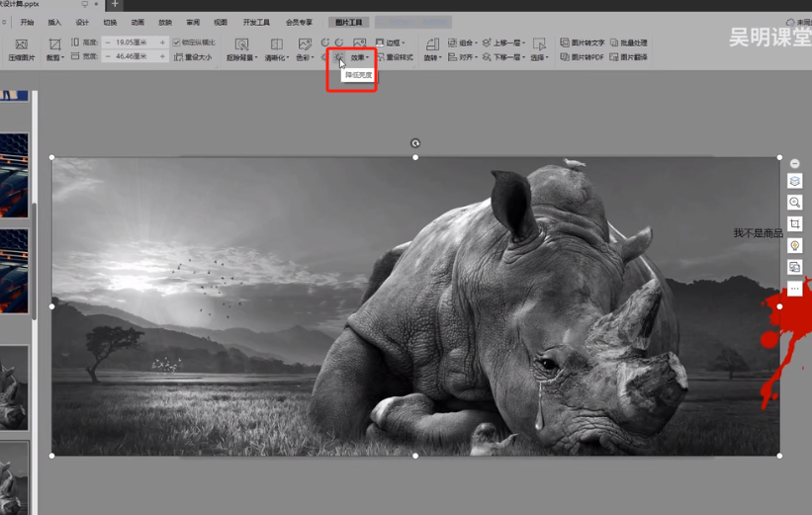Image resolution: width=812 pixels, height=515 pixels.
Task: Open the 视图 View tab
Action: point(221,23)
